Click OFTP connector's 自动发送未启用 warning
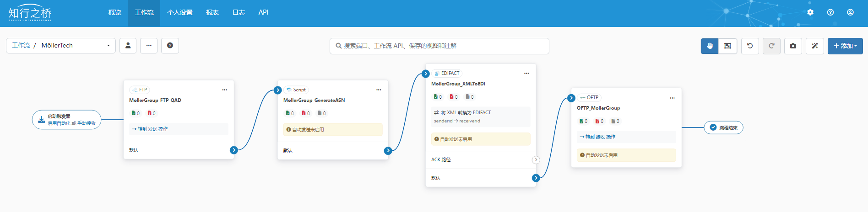Screen dimensions: 868x212 click(x=626, y=155)
